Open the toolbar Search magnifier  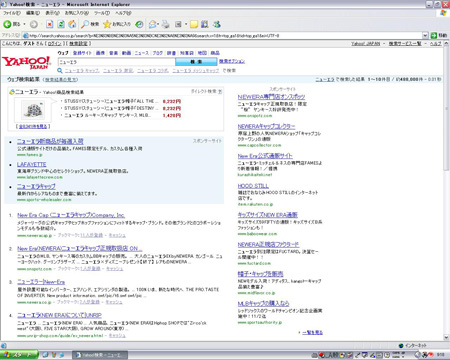tap(85, 24)
